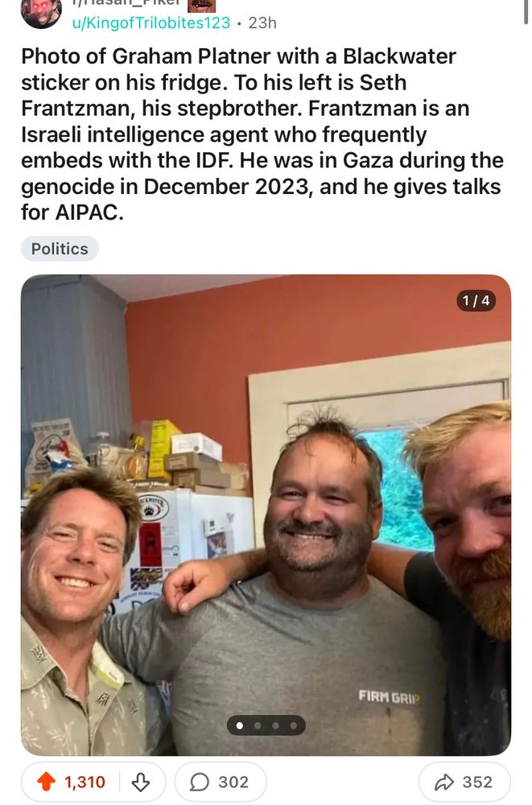Tap the share arrow icon
The width and height of the screenshot is (532, 805).
pos(444,782)
